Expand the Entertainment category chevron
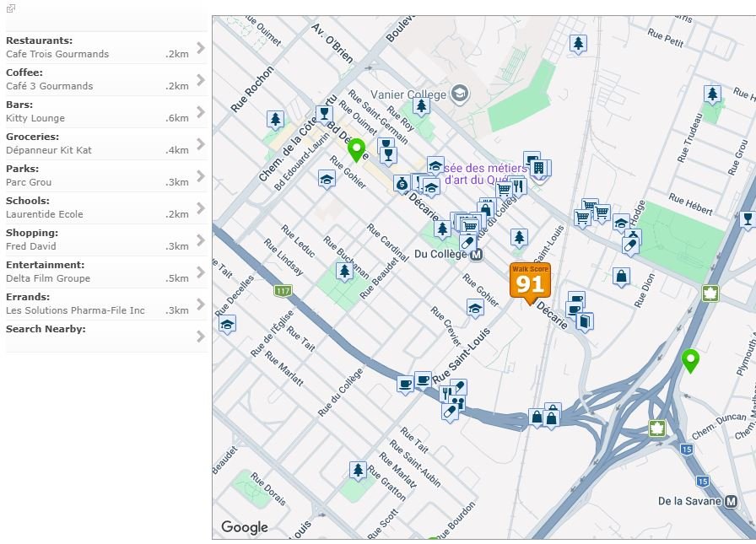This screenshot has width=756, height=544. tap(201, 272)
